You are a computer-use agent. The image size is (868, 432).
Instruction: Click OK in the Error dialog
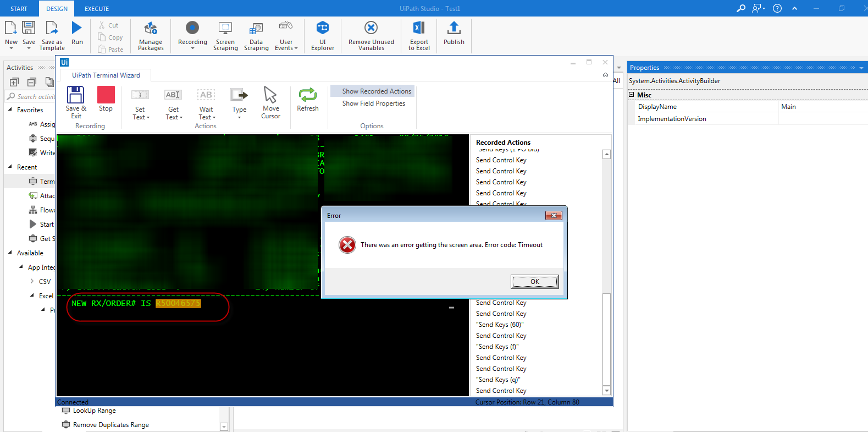coord(534,281)
